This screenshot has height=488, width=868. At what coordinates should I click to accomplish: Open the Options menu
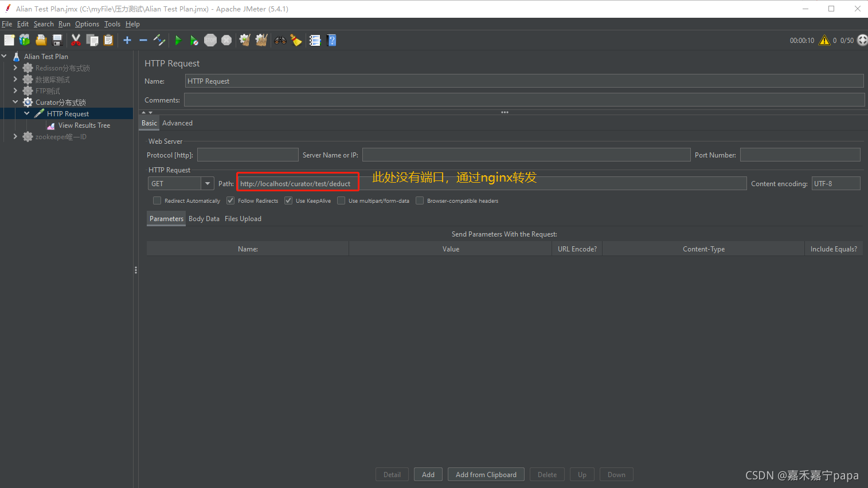[x=87, y=24]
